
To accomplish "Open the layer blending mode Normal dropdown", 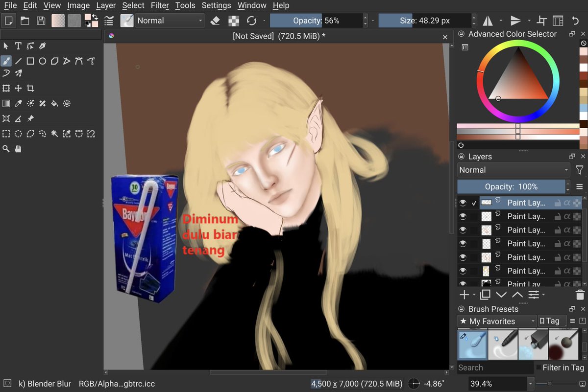I will [514, 170].
